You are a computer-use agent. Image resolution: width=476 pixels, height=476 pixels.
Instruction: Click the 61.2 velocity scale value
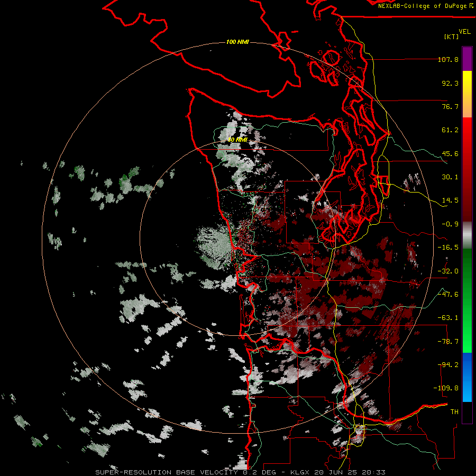[x=450, y=130]
